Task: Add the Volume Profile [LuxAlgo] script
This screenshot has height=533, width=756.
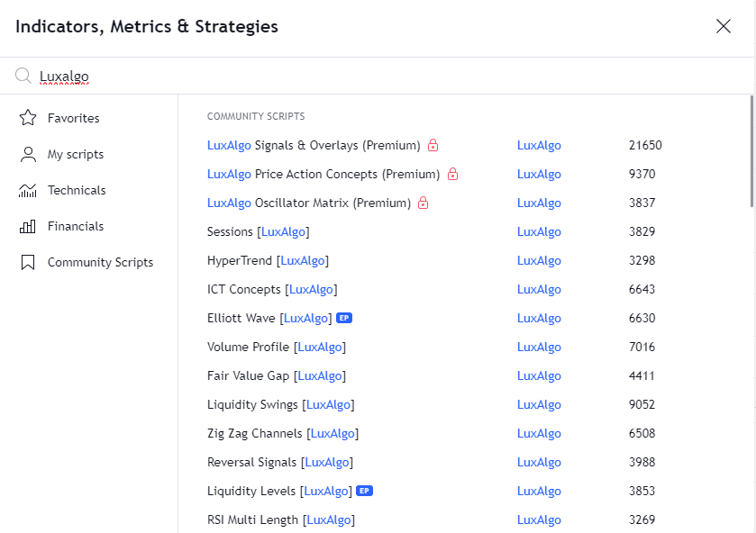Action: (277, 347)
